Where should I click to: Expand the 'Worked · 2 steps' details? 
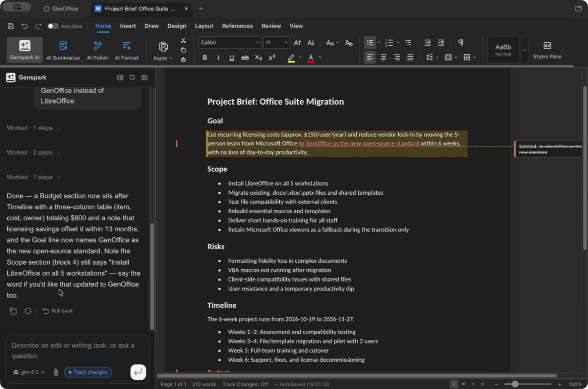pyautogui.click(x=33, y=152)
